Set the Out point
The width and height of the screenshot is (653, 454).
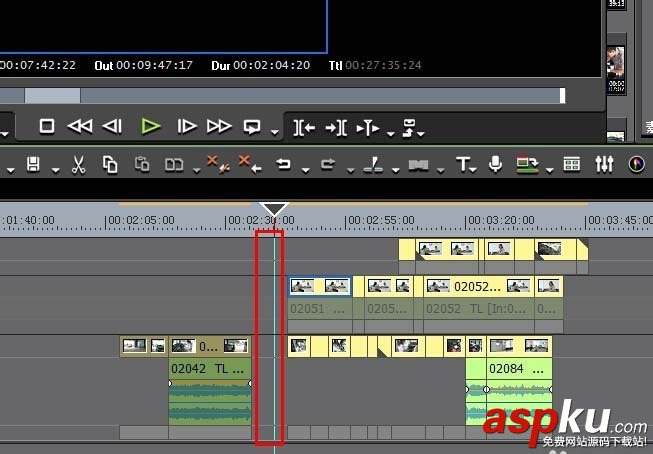(x=336, y=128)
